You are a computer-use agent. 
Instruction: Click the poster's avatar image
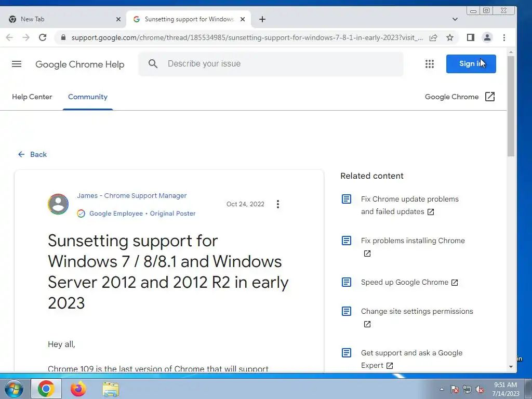tap(58, 204)
